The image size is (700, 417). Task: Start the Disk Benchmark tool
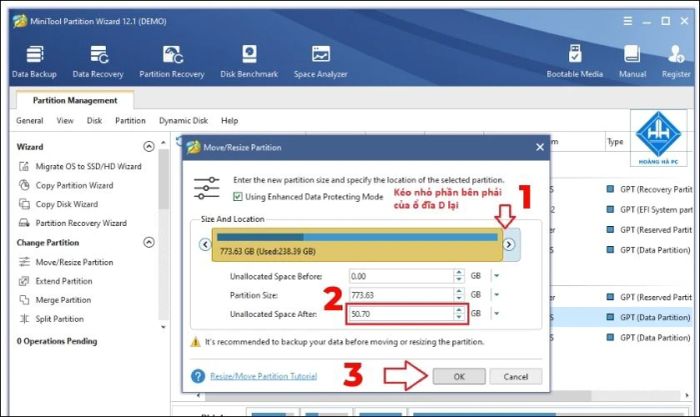(x=249, y=62)
